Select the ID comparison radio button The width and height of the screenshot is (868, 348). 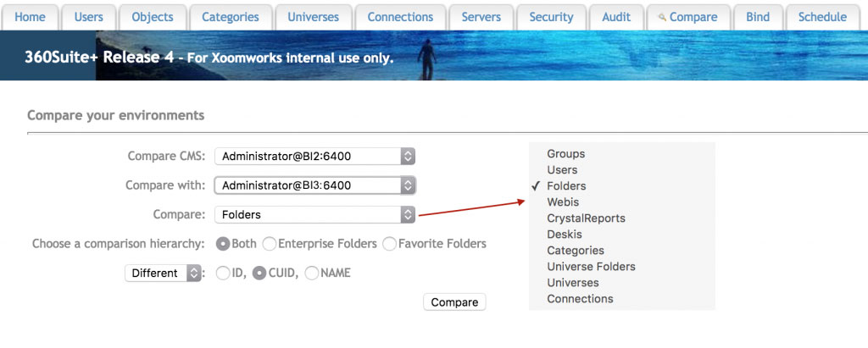(x=223, y=273)
